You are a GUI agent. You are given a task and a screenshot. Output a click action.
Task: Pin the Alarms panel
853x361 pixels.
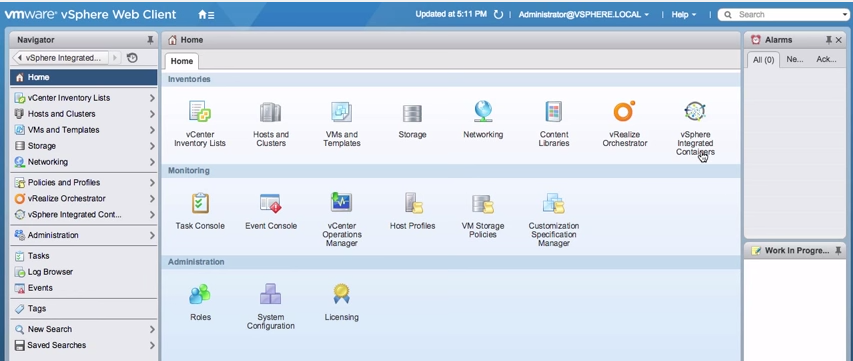(829, 40)
